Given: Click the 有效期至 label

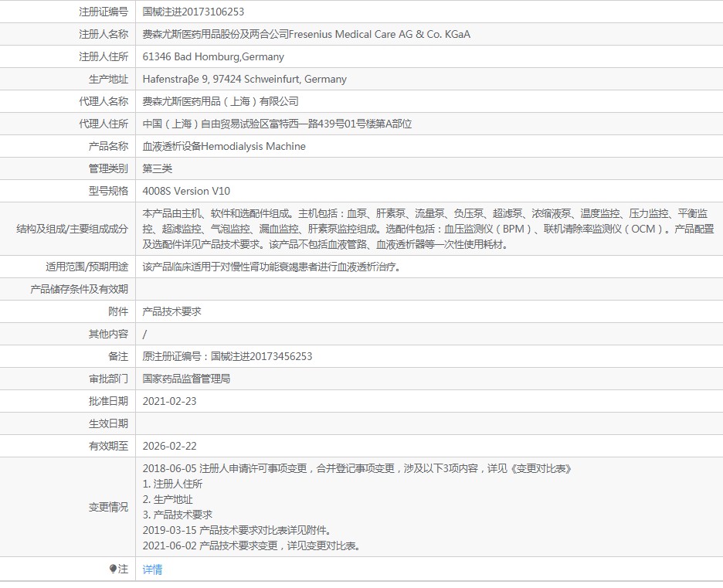Looking at the screenshot, I should coord(108,447).
